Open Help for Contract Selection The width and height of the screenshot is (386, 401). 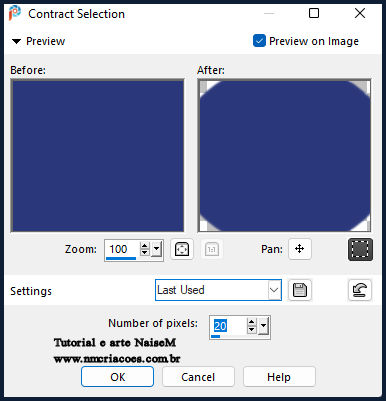point(279,377)
